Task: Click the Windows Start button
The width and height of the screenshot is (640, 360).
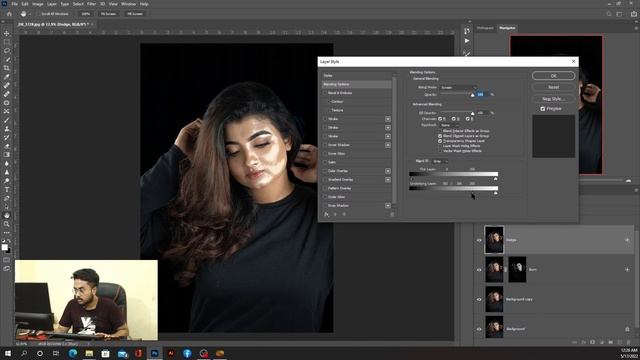Action: coord(7,353)
